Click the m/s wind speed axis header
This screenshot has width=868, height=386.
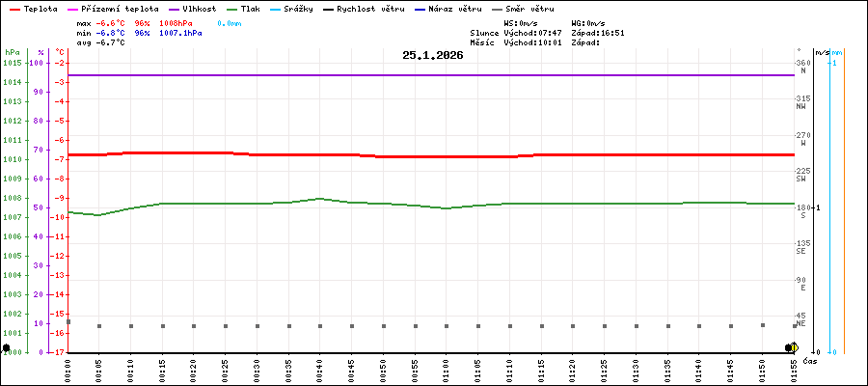coord(820,52)
